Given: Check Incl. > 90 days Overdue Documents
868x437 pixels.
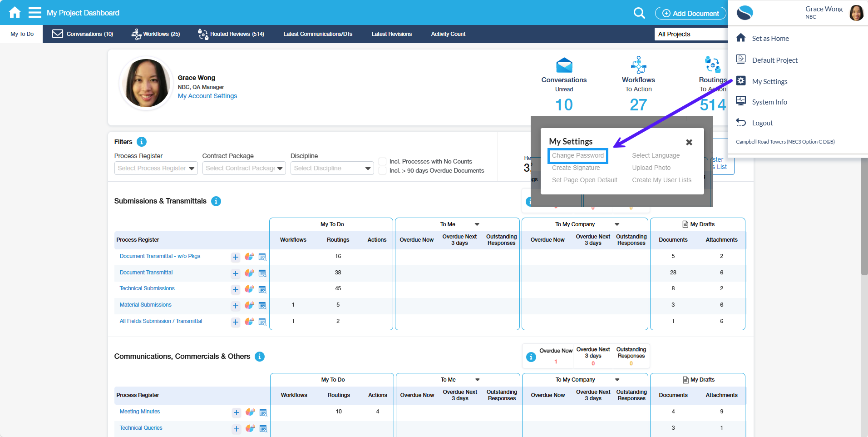Looking at the screenshot, I should [383, 171].
